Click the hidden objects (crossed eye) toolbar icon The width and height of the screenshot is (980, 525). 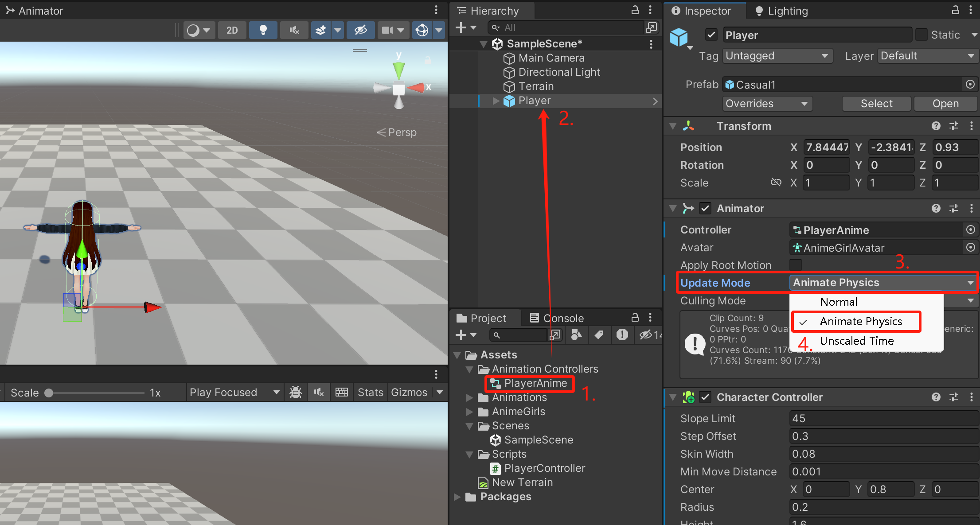pos(360,30)
